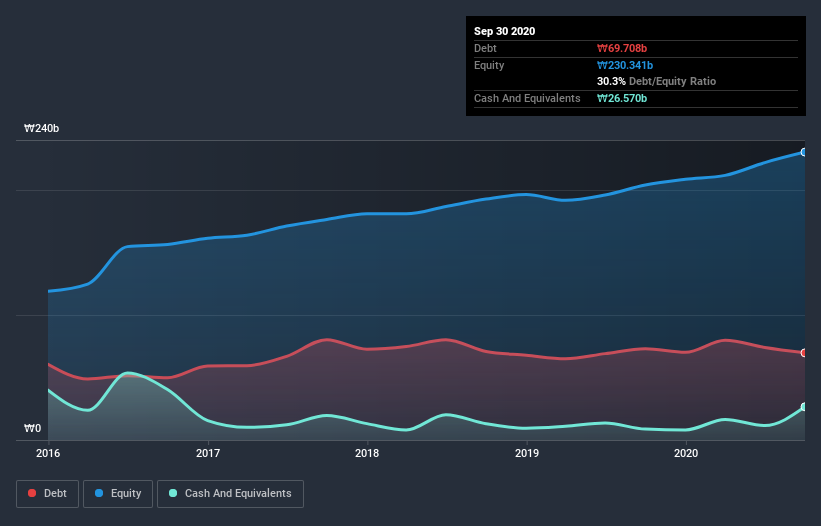
Task: Click the ₩26.570b cash value
Action: pyautogui.click(x=622, y=98)
